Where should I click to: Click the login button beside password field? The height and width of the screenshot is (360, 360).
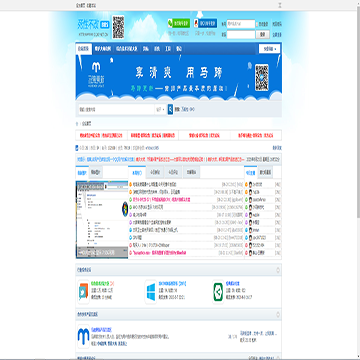pos(263,34)
